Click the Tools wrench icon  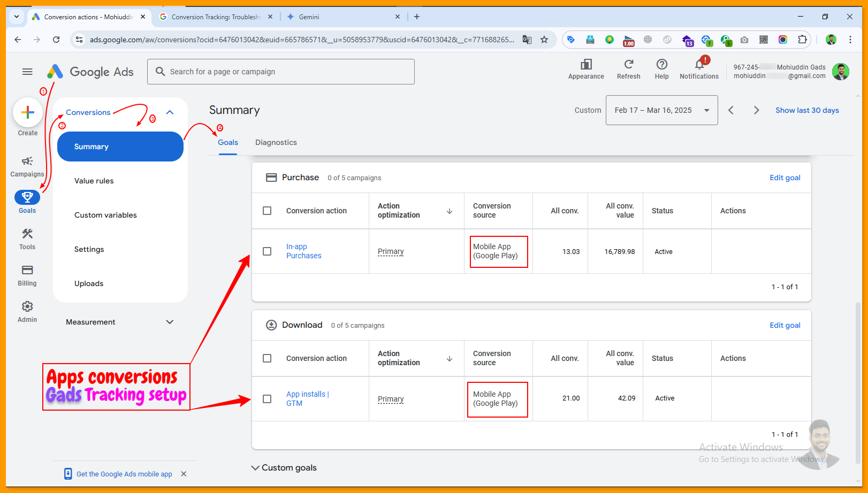click(x=27, y=234)
